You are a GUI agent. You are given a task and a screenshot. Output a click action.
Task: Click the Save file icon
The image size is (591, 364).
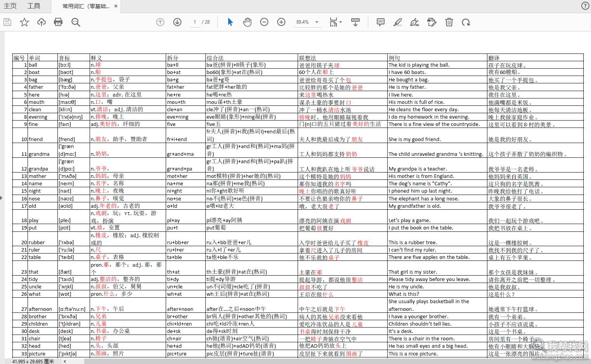(x=7, y=22)
